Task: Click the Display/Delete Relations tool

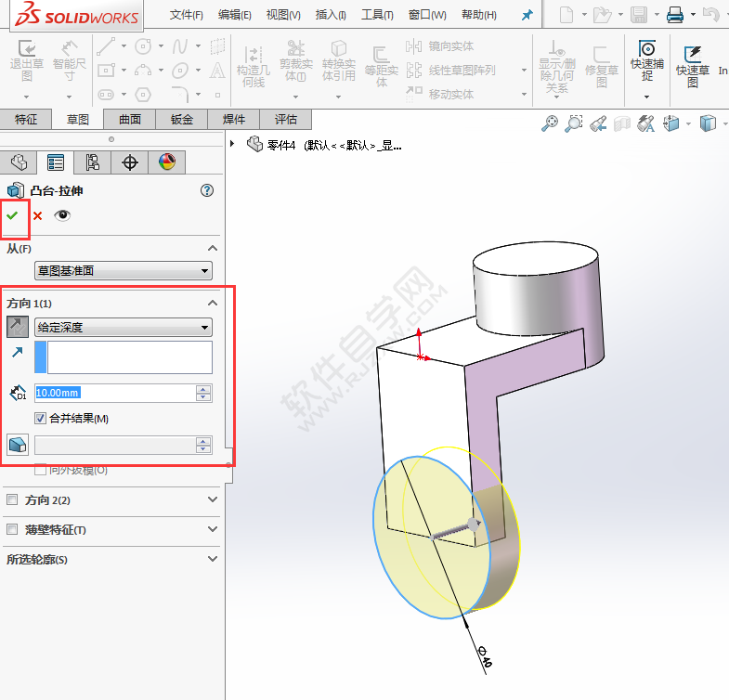Action: click(556, 67)
